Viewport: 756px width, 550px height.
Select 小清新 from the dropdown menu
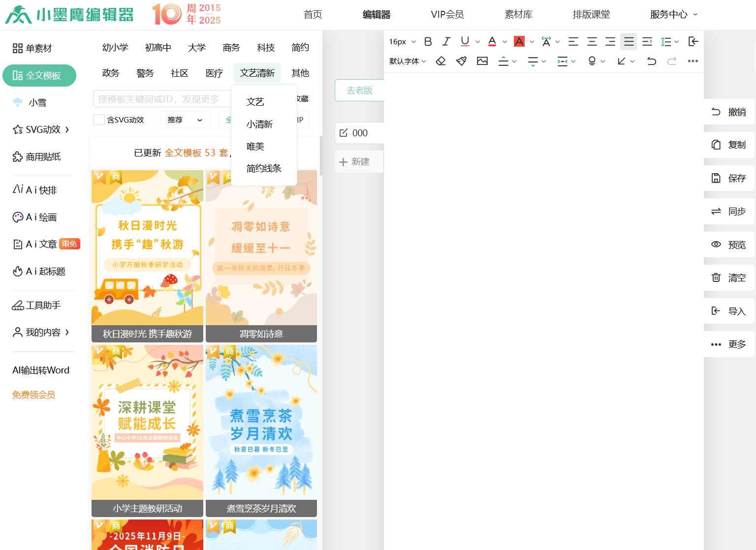(x=259, y=124)
